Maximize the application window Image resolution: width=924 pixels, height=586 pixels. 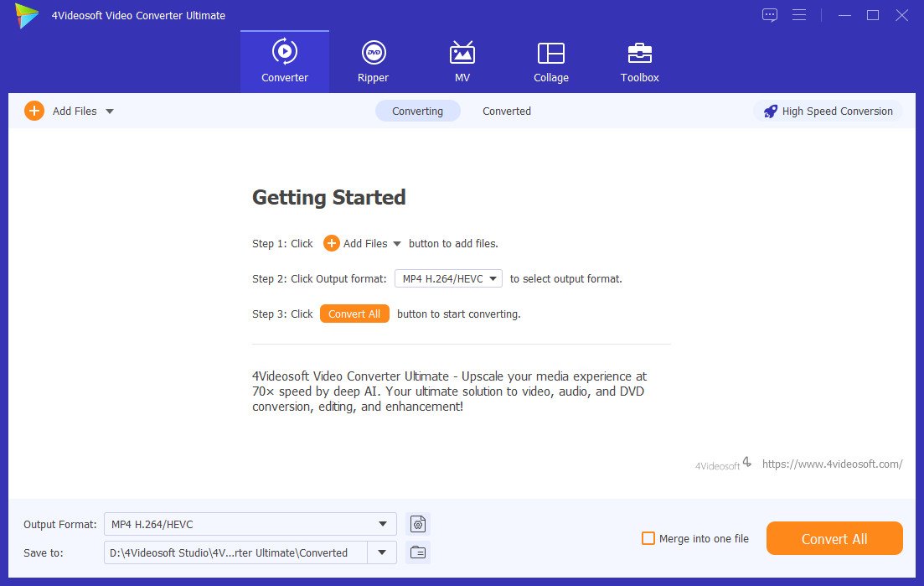[x=873, y=15]
